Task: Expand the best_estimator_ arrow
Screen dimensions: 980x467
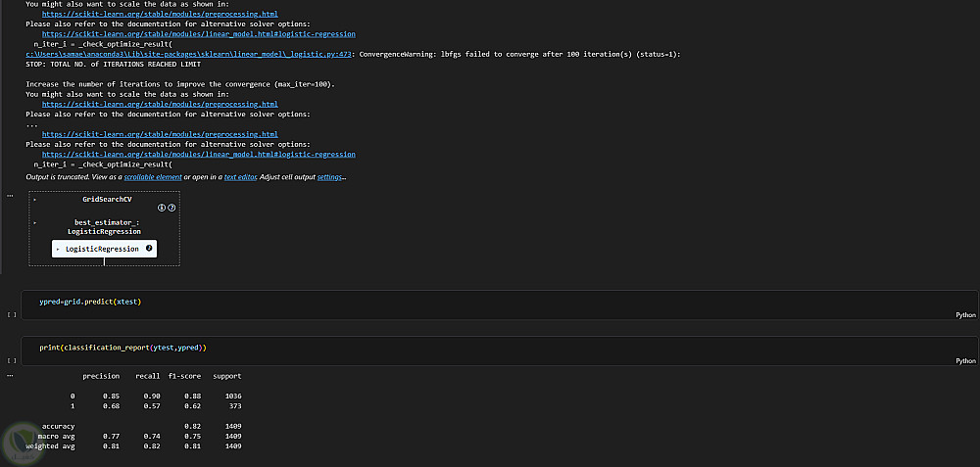Action: click(35, 222)
